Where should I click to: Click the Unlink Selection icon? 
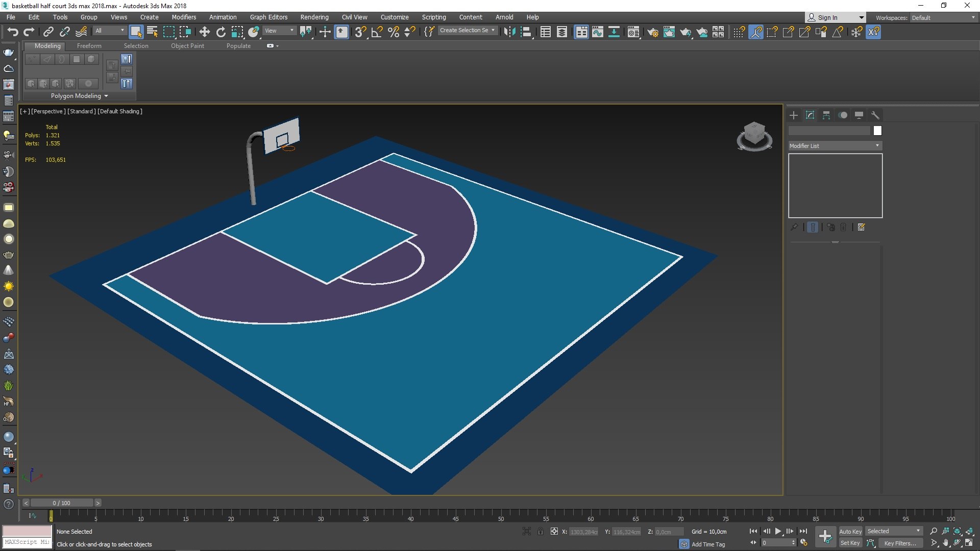click(64, 32)
